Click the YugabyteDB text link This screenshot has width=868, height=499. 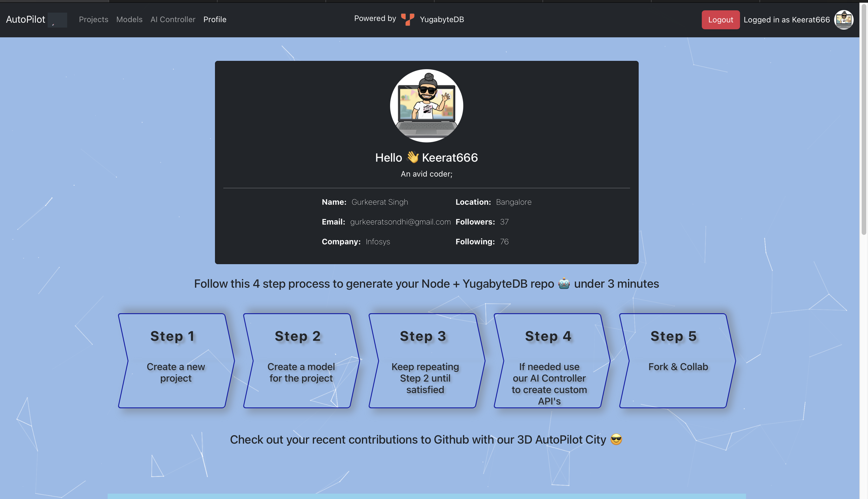click(442, 20)
